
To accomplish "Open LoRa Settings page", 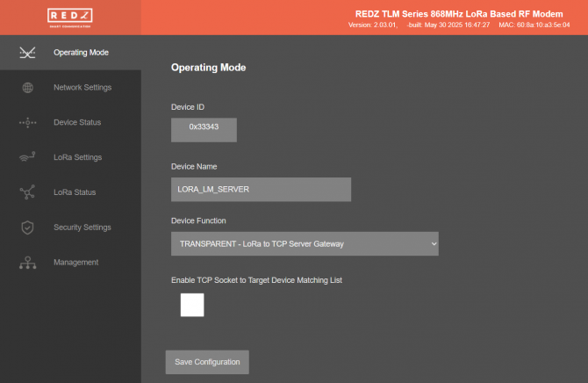I will click(x=70, y=157).
